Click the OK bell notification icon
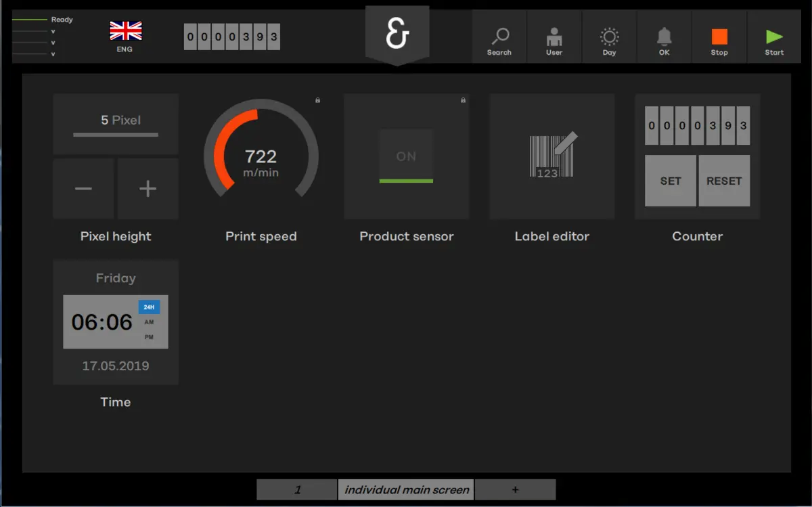This screenshot has height=507, width=812. [x=664, y=37]
